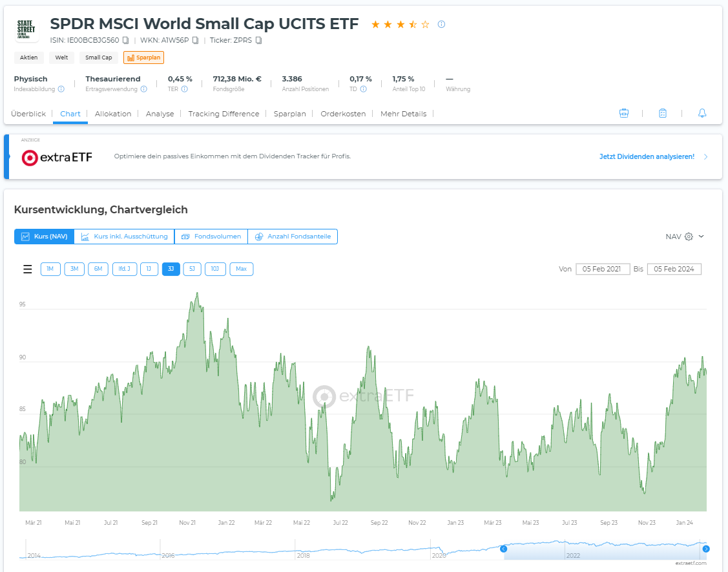
Task: Show info icon beside TER
Action: tap(184, 89)
